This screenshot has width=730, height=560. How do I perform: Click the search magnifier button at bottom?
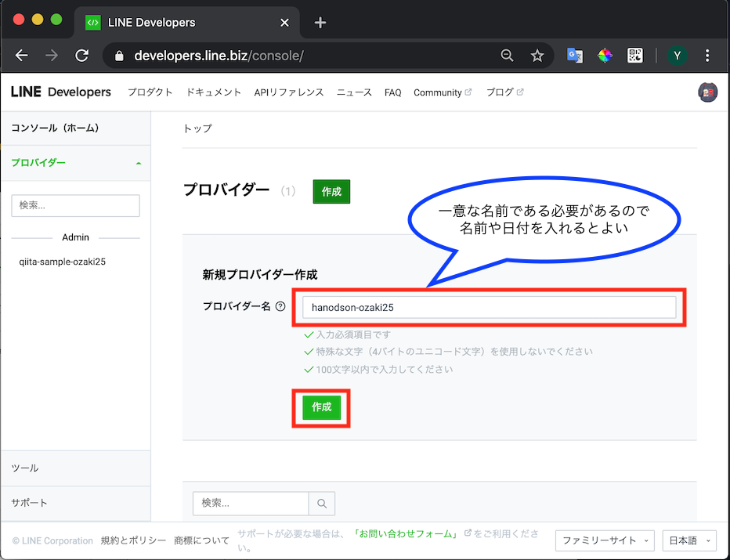pyautogui.click(x=322, y=503)
